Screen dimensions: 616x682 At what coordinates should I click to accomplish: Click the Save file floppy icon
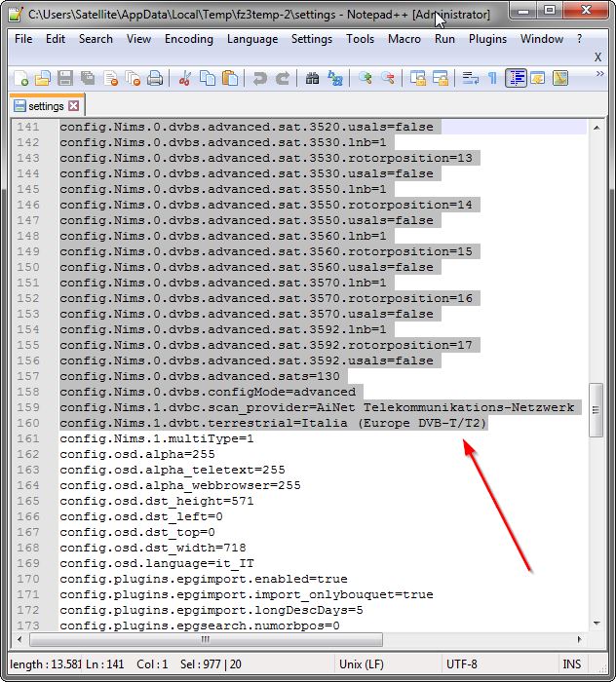click(x=65, y=78)
